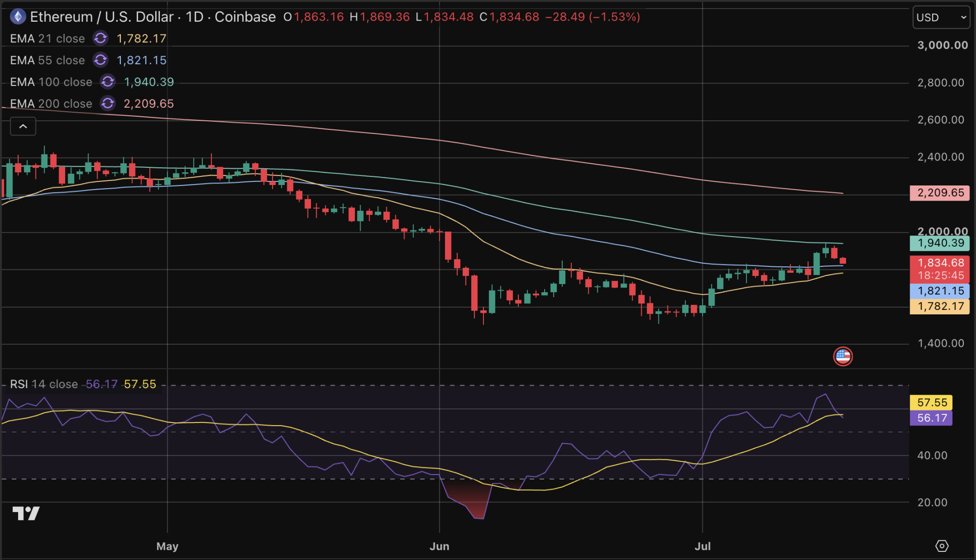Click the 3,000.00 price axis label

point(942,45)
